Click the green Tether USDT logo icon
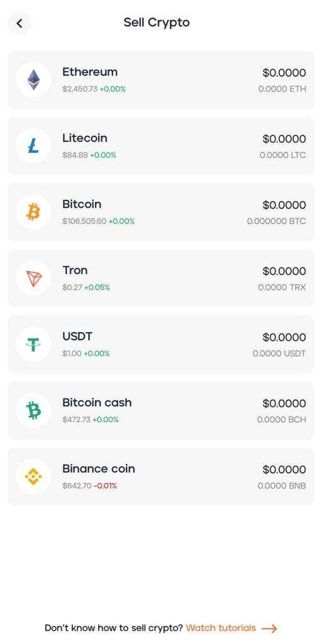322x644 pixels. tap(34, 345)
